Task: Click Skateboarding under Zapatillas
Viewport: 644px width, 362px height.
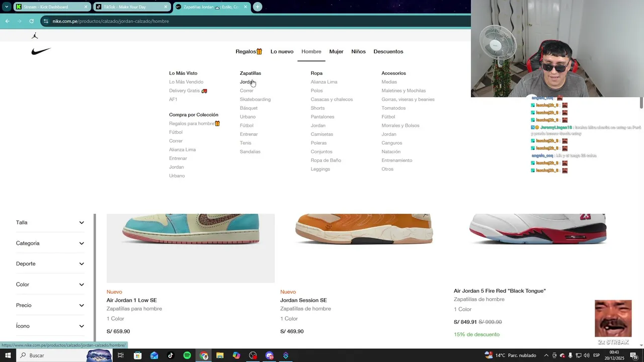Action: [255, 99]
